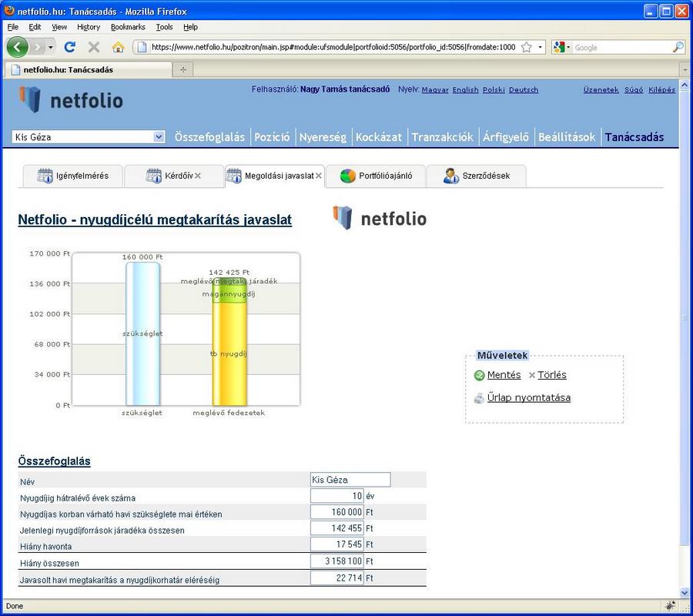The height and width of the screenshot is (616, 693).
Task: Expand the search engine selector arrow
Action: [x=568, y=47]
